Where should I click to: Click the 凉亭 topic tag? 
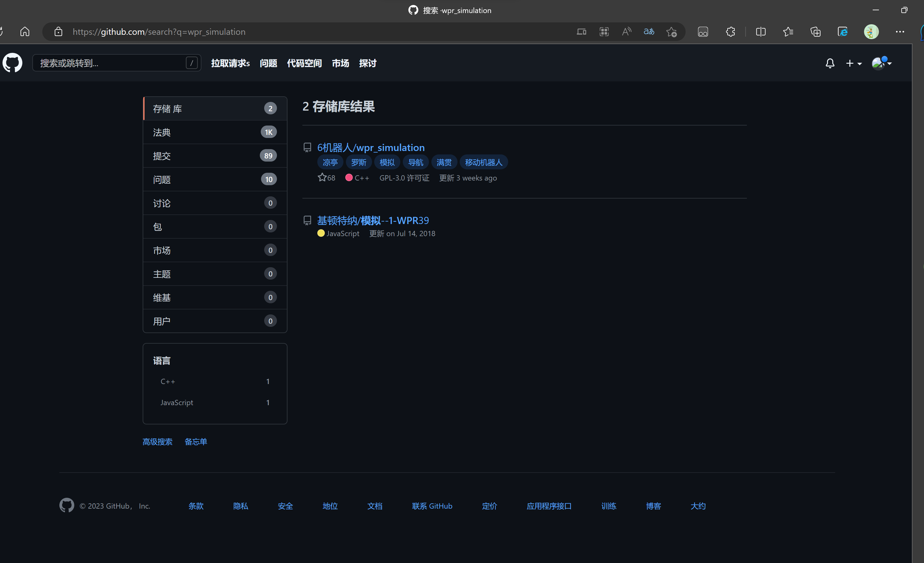point(330,162)
